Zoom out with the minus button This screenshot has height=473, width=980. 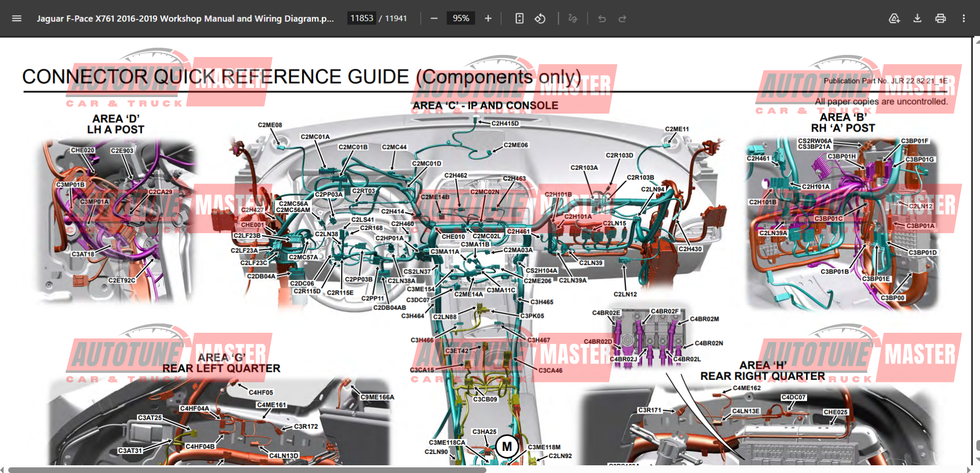click(434, 18)
